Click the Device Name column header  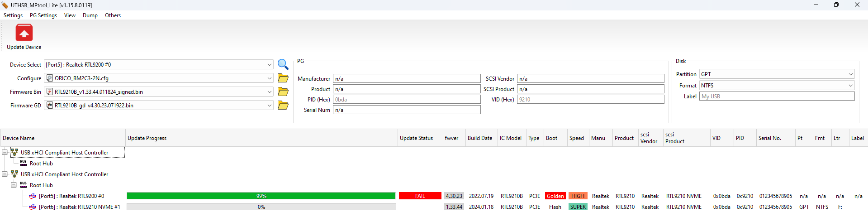[63, 138]
